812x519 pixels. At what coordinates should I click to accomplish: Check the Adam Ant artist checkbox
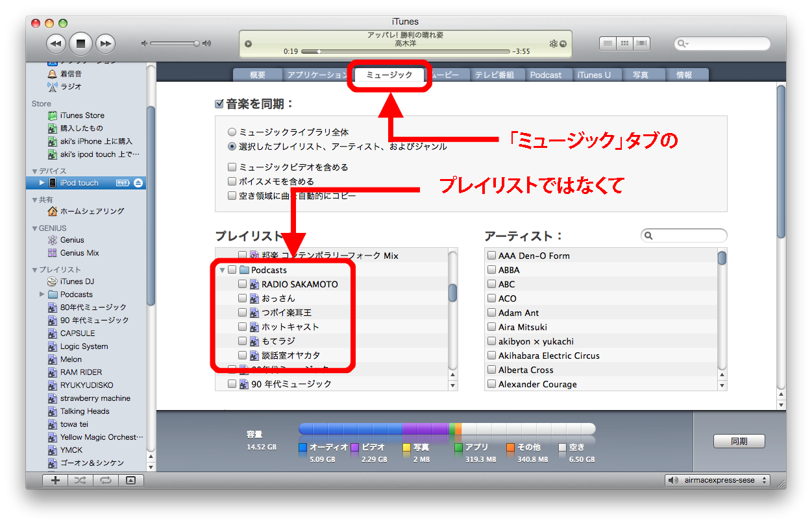coord(492,313)
